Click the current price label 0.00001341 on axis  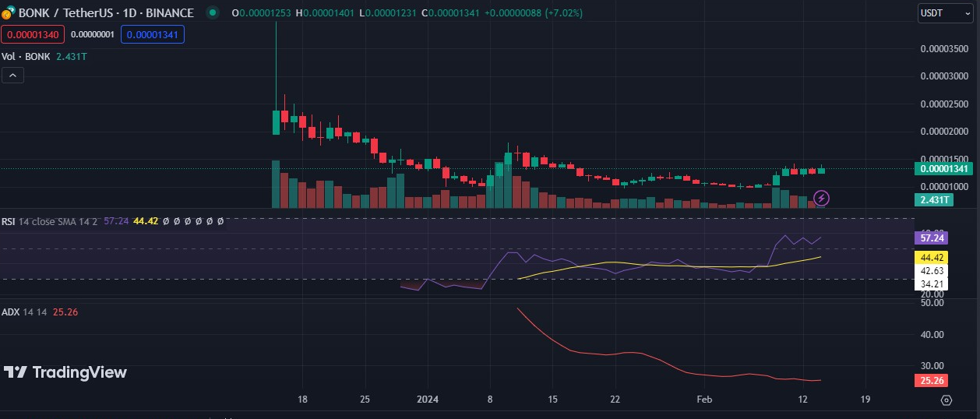(943, 169)
